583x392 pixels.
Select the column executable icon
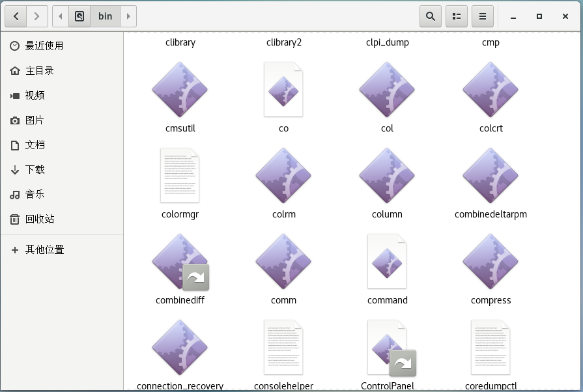pyautogui.click(x=387, y=175)
